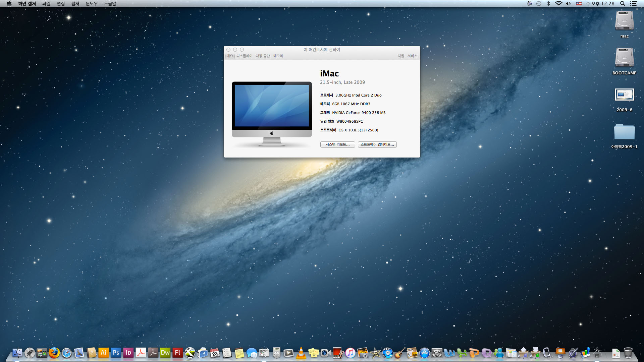The height and width of the screenshot is (362, 644).
Task: Launch Photoshop from the dock
Action: click(x=116, y=353)
